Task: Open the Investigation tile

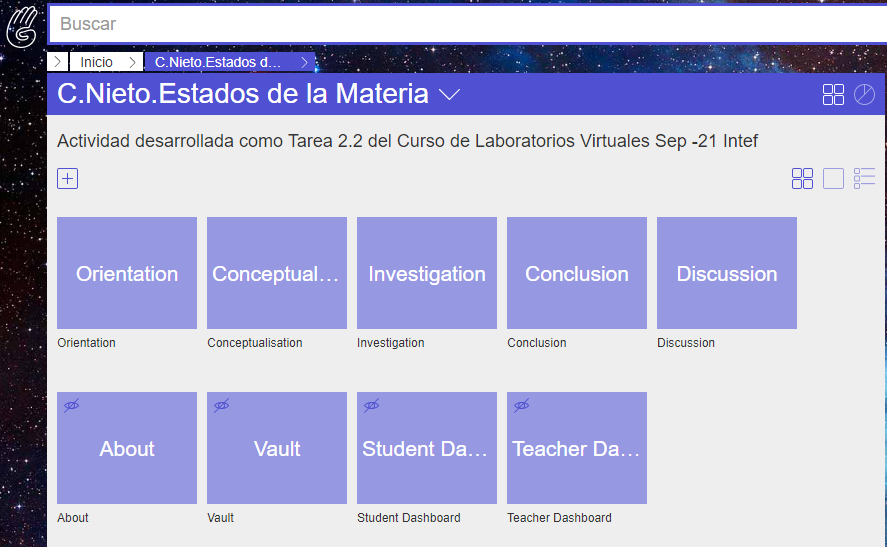Action: [x=427, y=273]
